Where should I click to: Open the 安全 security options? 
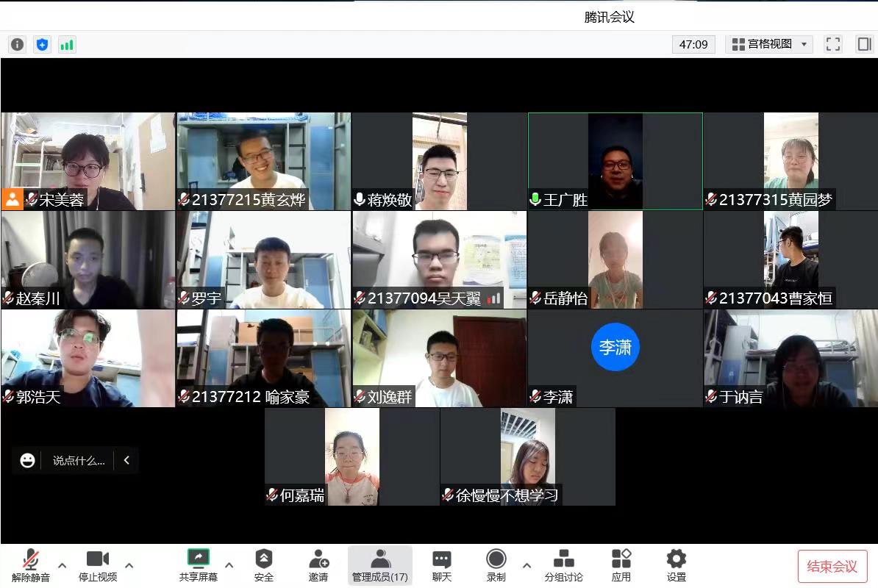tap(264, 565)
